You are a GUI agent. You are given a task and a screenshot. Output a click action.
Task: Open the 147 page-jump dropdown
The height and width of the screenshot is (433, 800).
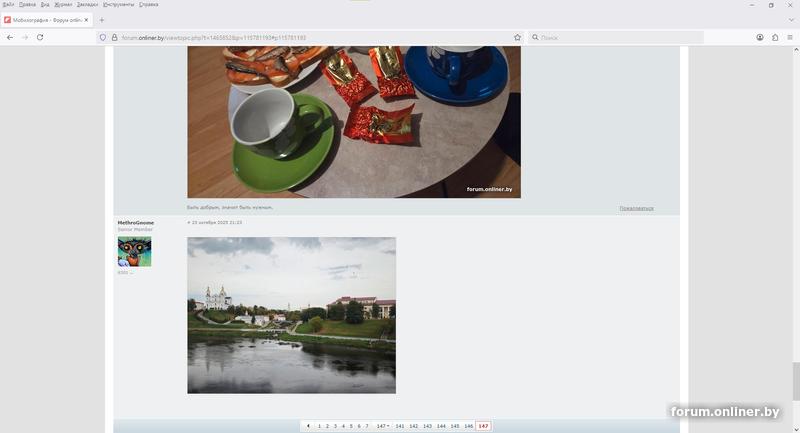[x=383, y=426]
